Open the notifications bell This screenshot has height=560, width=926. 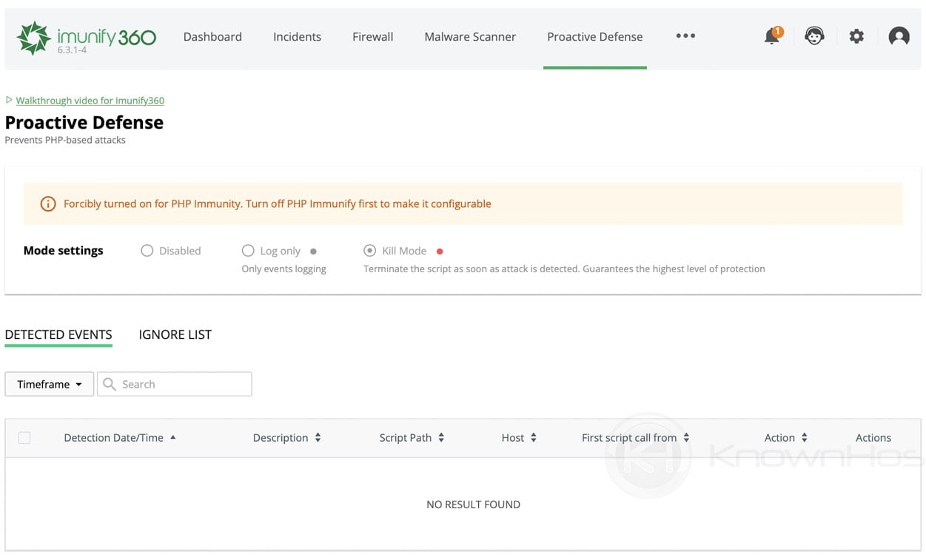[x=771, y=36]
